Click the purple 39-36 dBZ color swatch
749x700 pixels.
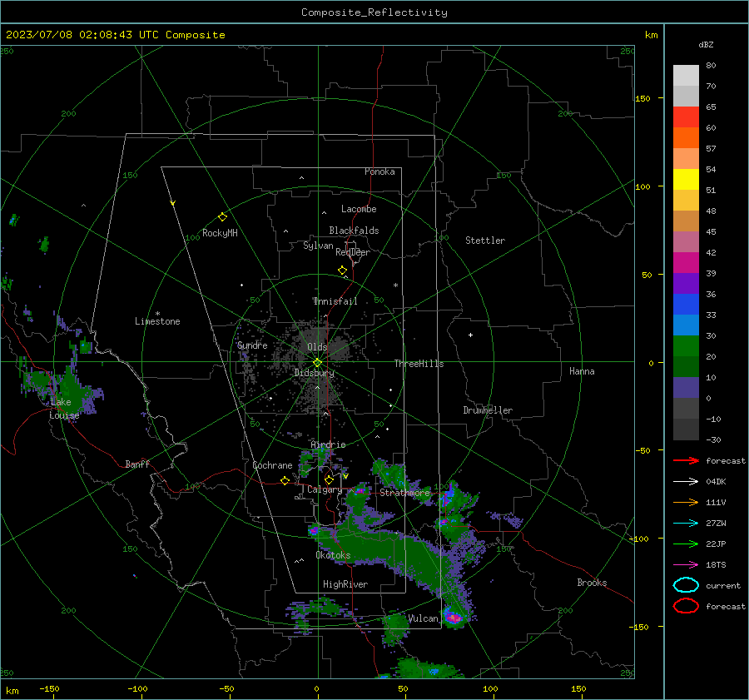coord(686,283)
